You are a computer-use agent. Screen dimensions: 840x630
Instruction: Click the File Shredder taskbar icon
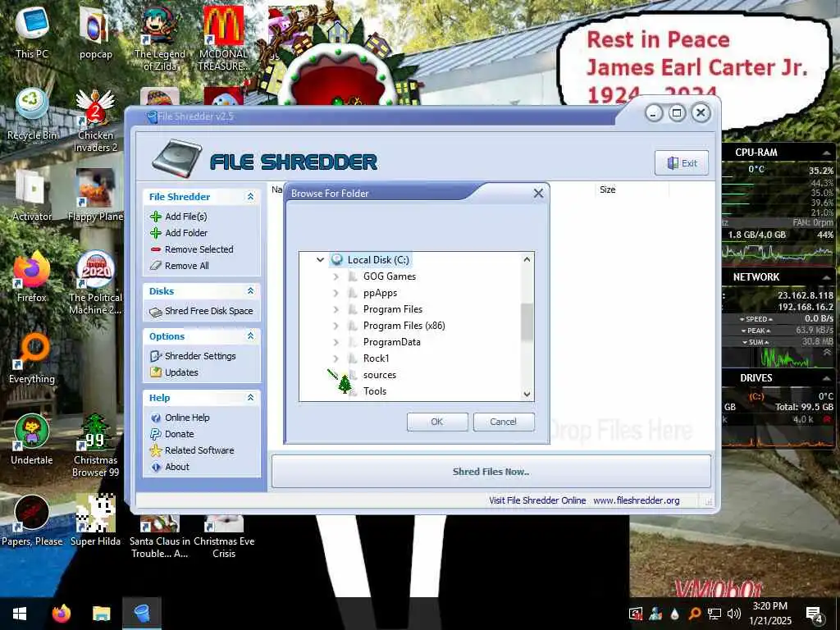(x=142, y=614)
